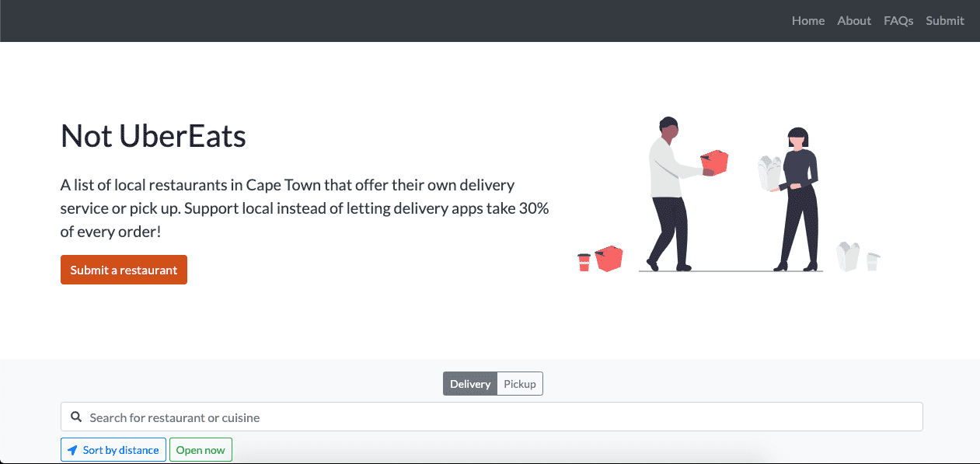Open the Home page from the navbar
980x464 pixels.
pos(808,21)
